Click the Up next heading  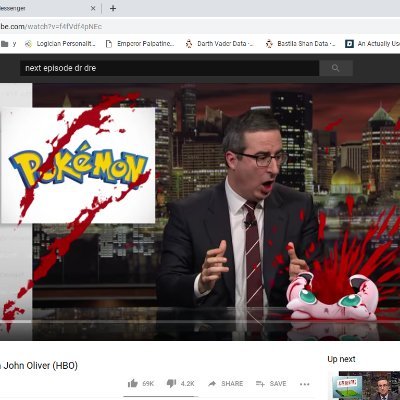[341, 359]
